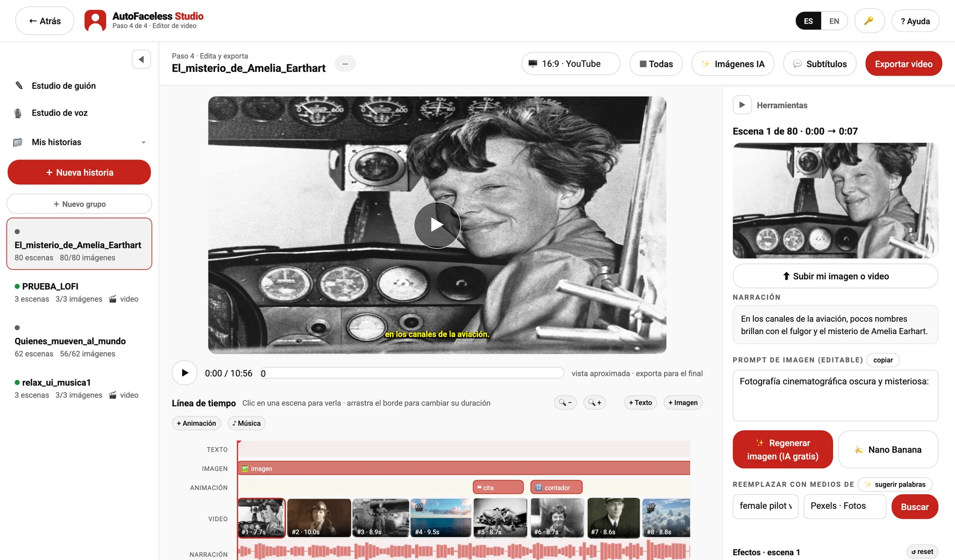Select the contador animation clip
Viewport: 955px width, 560px height.
[x=556, y=488]
